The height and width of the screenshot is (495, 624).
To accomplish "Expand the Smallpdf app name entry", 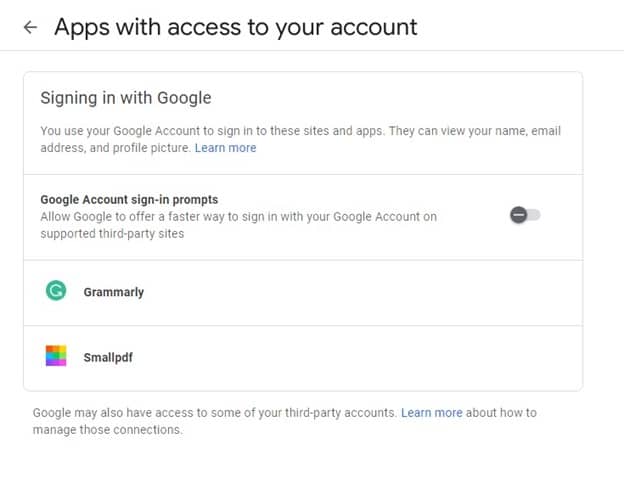I will (x=108, y=357).
